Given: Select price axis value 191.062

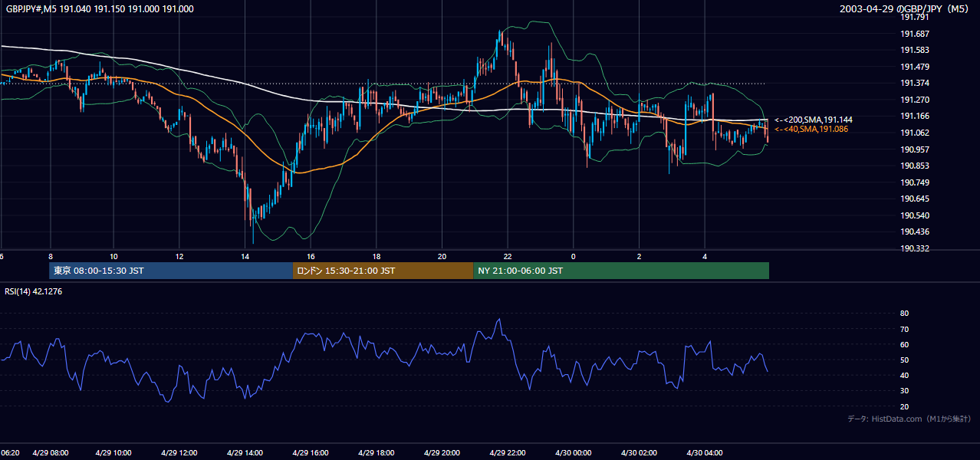Looking at the screenshot, I should click(x=914, y=133).
